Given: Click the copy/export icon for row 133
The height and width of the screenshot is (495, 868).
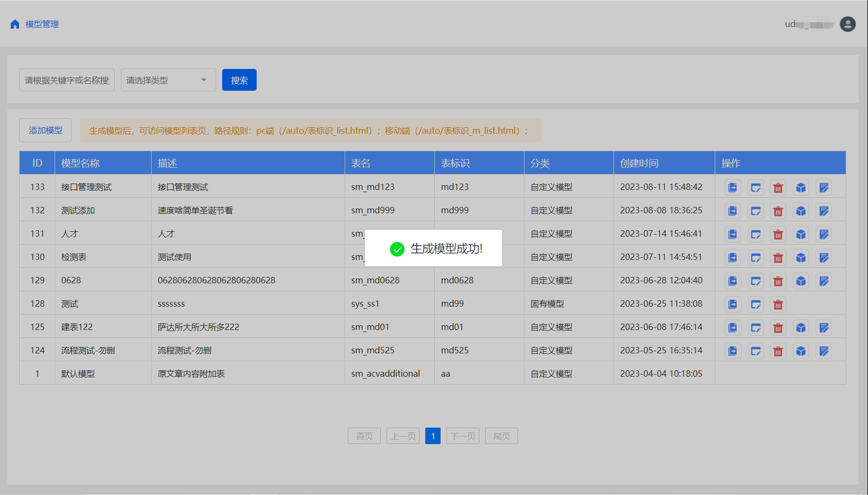Looking at the screenshot, I should click(x=732, y=187).
